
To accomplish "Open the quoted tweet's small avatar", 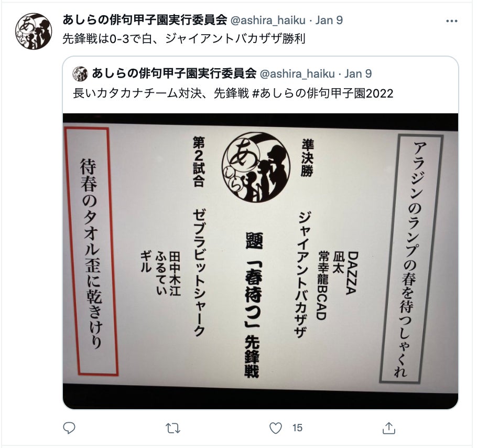I will pos(80,73).
